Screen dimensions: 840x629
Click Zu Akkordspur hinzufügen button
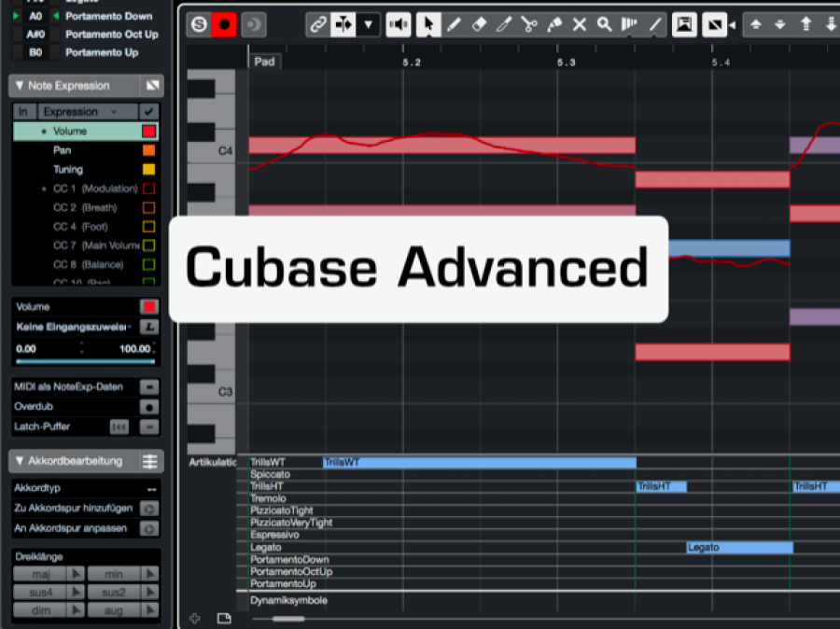tap(149, 509)
